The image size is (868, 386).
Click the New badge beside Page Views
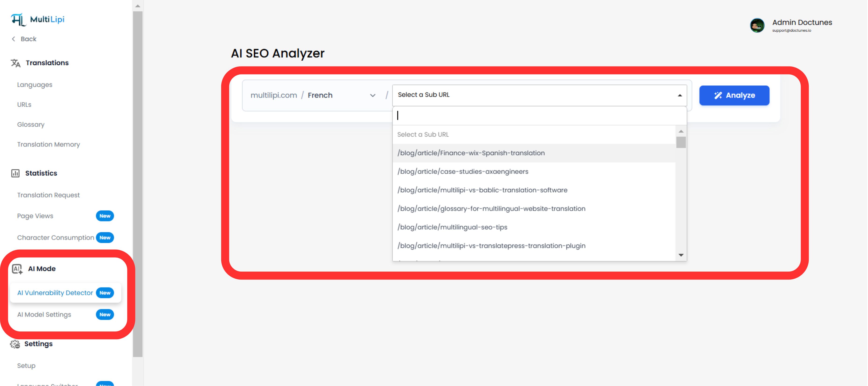coord(105,216)
